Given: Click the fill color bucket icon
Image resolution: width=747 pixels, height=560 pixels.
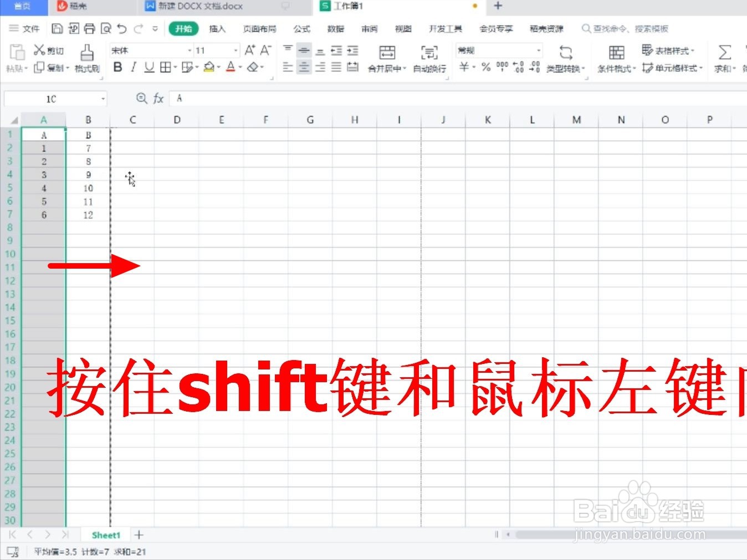Looking at the screenshot, I should (x=209, y=67).
